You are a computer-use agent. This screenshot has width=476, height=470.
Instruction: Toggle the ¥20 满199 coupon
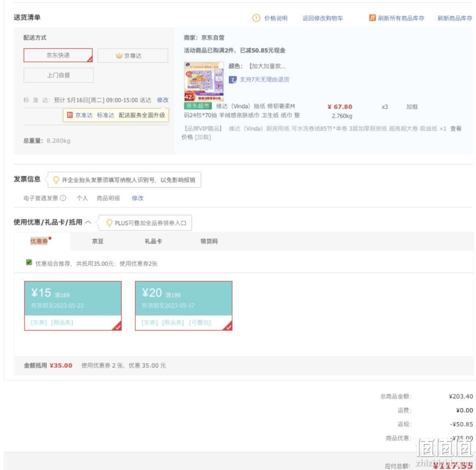coord(184,306)
